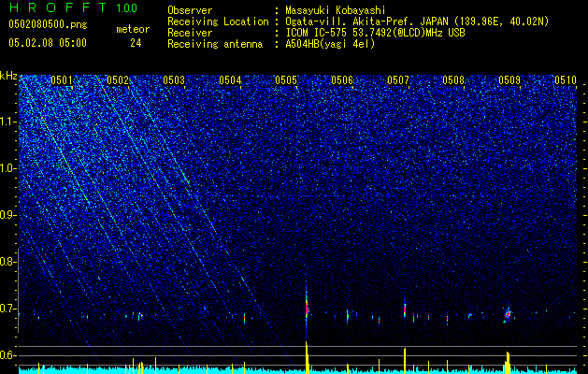Click observer name Masayuki Kobayashi
The height and width of the screenshot is (374, 588).
[336, 10]
